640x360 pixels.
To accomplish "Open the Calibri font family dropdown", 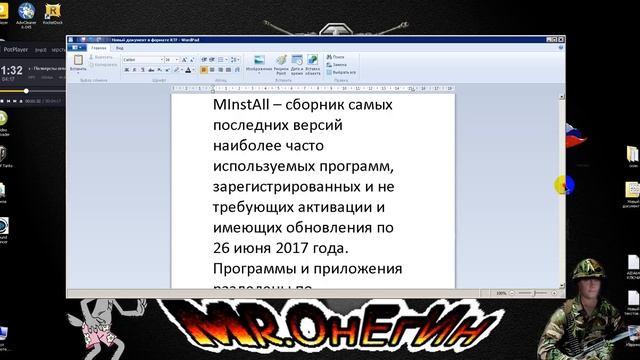I will click(161, 60).
